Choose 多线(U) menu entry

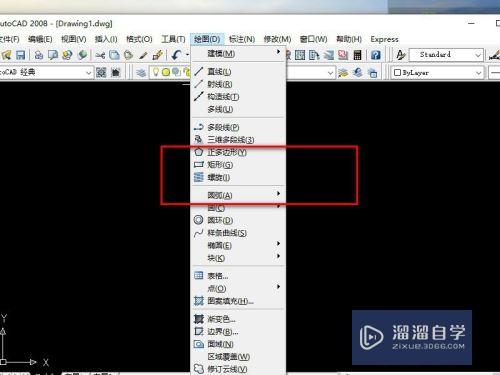(238, 109)
